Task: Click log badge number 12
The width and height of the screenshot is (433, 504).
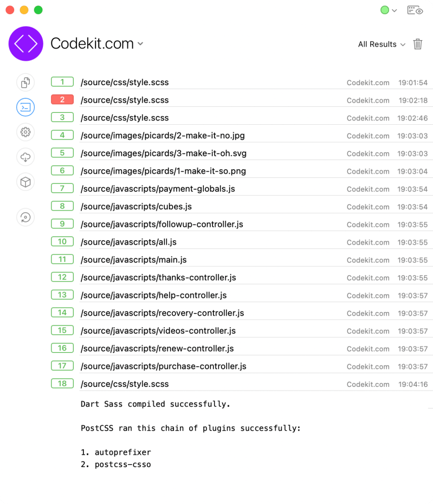Action: pos(62,277)
